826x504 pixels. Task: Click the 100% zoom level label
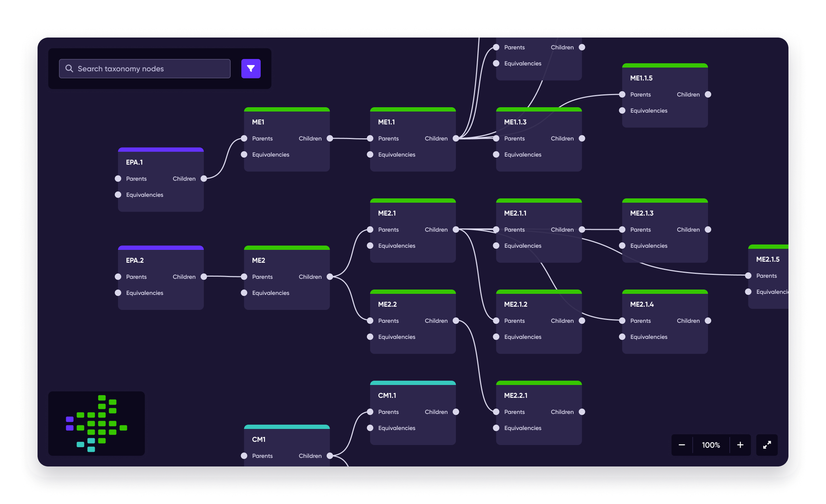click(x=711, y=445)
